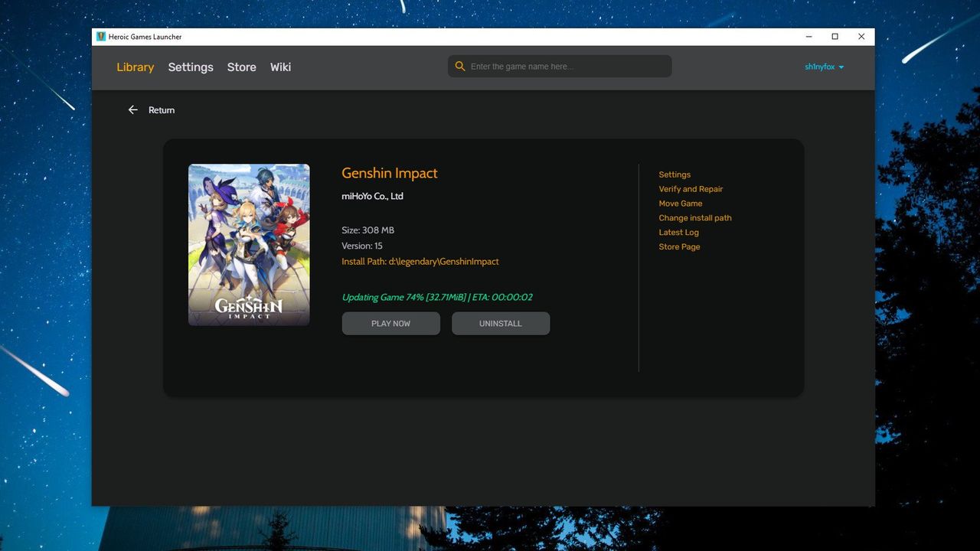The height and width of the screenshot is (551, 980).
Task: Click the back arrow icon beside Return
Action: [132, 110]
